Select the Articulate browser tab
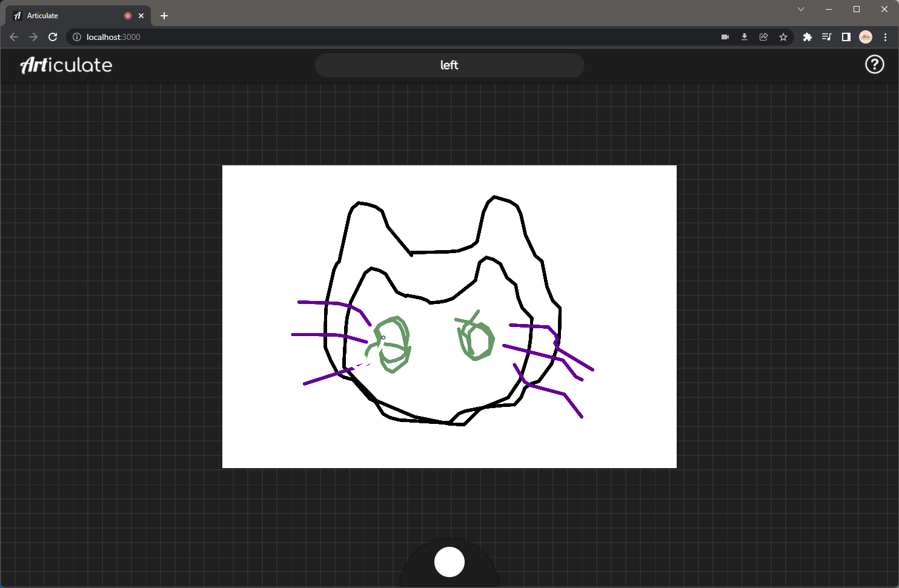The image size is (899, 588). (x=79, y=16)
